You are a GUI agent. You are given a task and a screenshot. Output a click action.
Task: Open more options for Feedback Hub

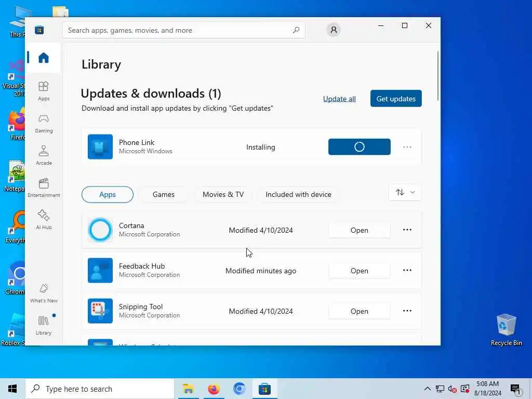pos(407,270)
